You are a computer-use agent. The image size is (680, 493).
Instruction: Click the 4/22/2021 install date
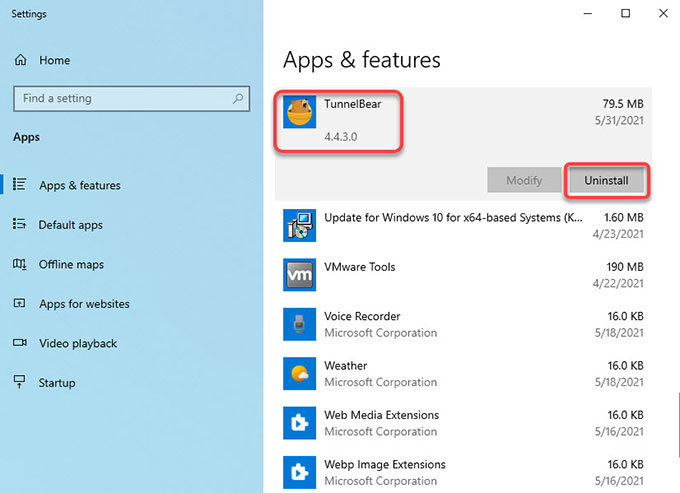click(x=618, y=284)
